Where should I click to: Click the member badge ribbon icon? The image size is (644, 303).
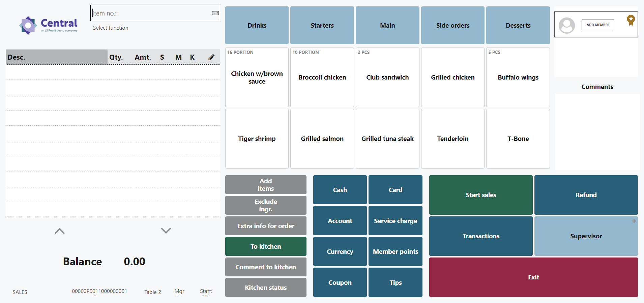(631, 20)
